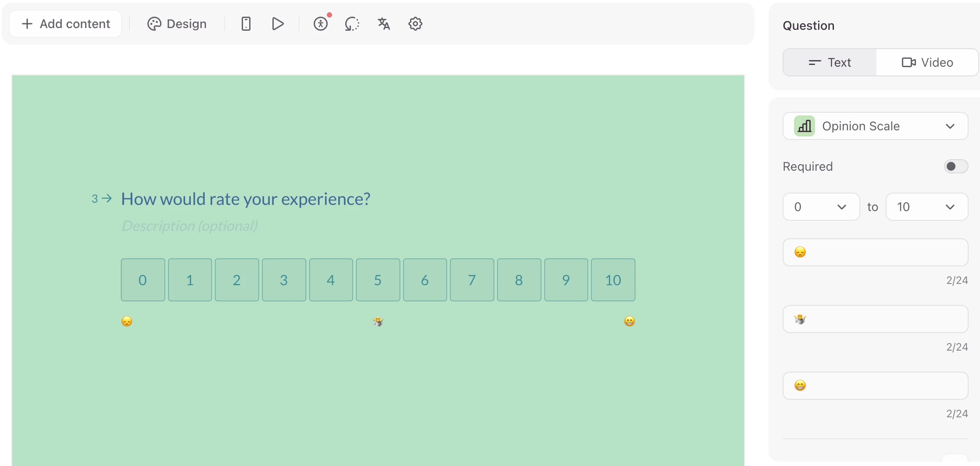The image size is (980, 466).
Task: Edit the left label field with sad emoji
Action: coord(875,252)
